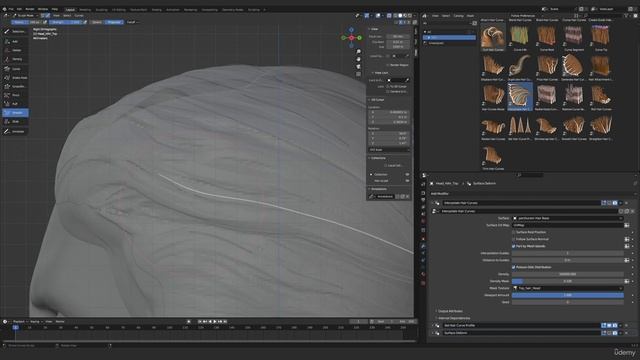Viewport: 640px width, 360px height.
Task: Click the pan hand icon in viewport
Action: (358, 59)
